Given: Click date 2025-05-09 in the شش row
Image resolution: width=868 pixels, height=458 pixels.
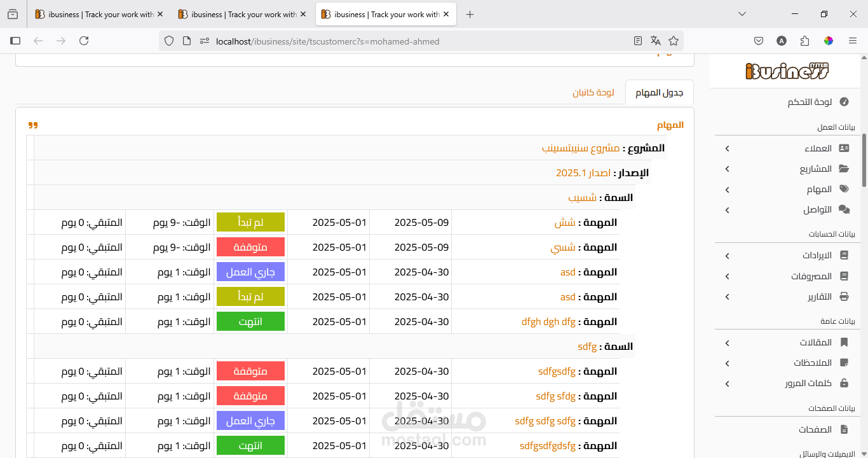Looking at the screenshot, I should pos(421,223).
